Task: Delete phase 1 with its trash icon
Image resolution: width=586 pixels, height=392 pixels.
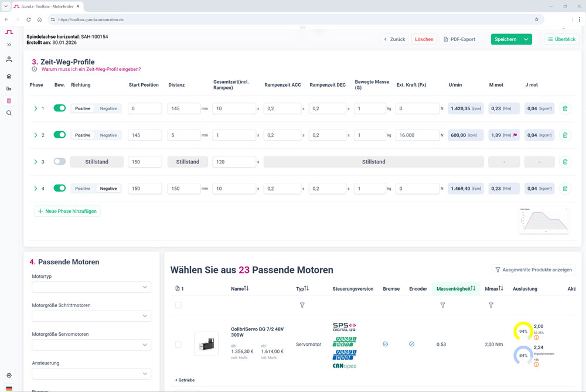Action: click(x=565, y=108)
